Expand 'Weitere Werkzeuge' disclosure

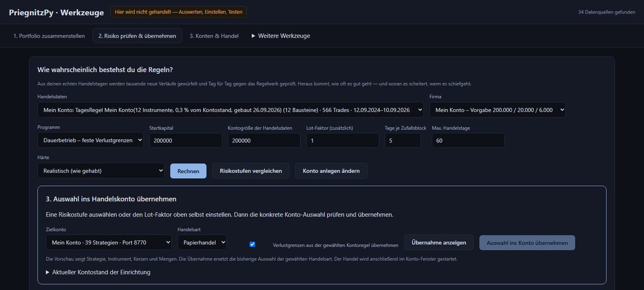click(281, 36)
